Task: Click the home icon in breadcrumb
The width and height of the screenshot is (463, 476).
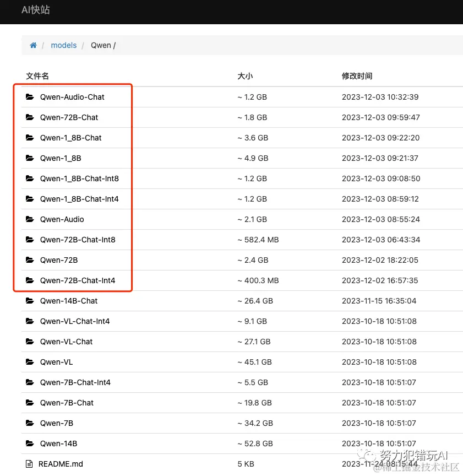Action: [x=33, y=46]
